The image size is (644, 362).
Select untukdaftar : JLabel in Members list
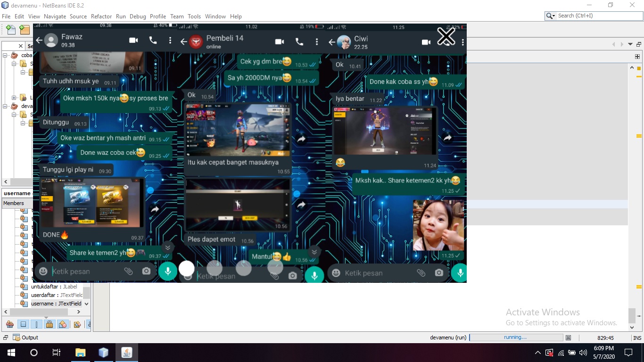54,287
